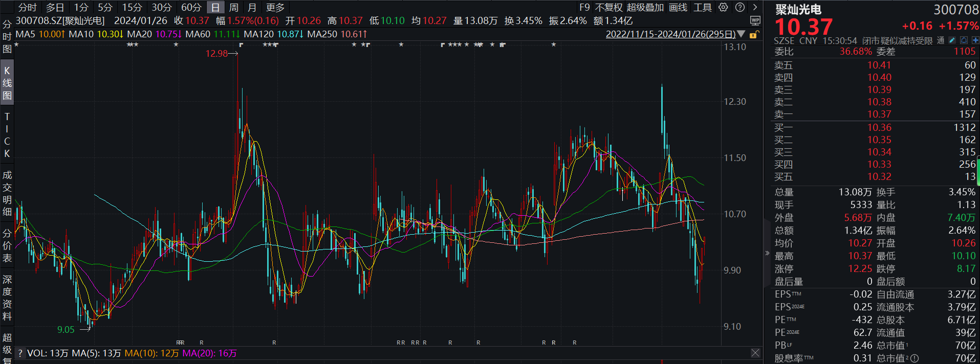
Task: Open the help question mark icon
Action: click(740, 7)
